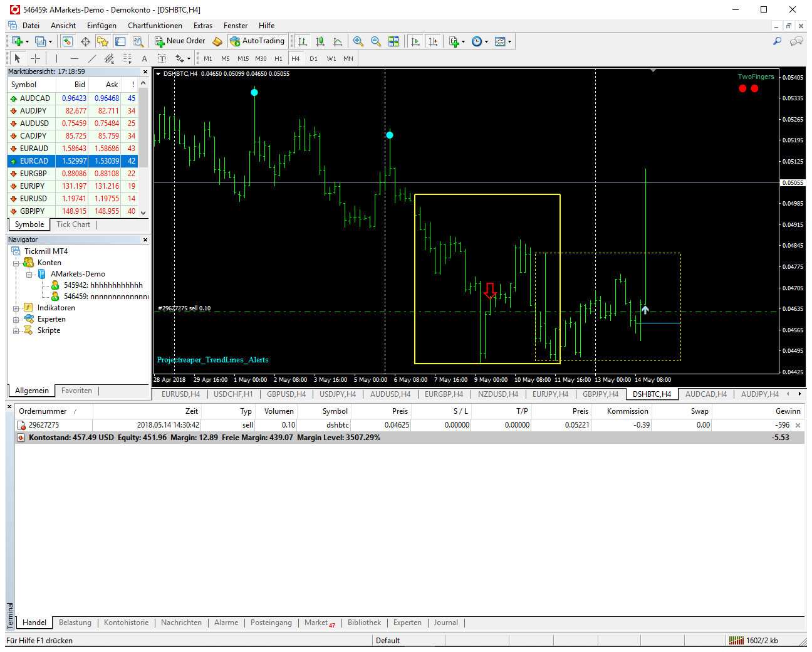Open the new chart dropdown arrow
812x652 pixels.
click(27, 42)
